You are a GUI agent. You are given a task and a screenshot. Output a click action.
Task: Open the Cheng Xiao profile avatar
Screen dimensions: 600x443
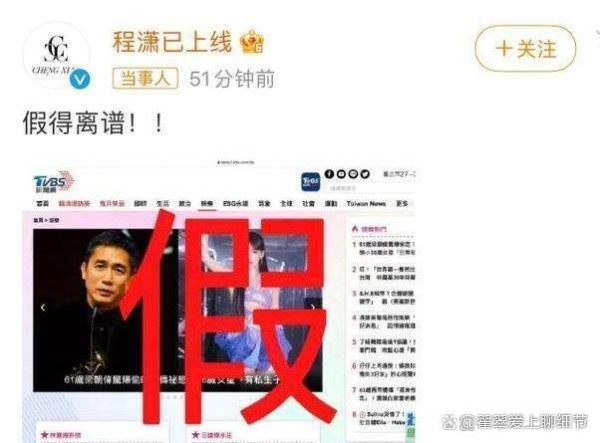coord(56,56)
